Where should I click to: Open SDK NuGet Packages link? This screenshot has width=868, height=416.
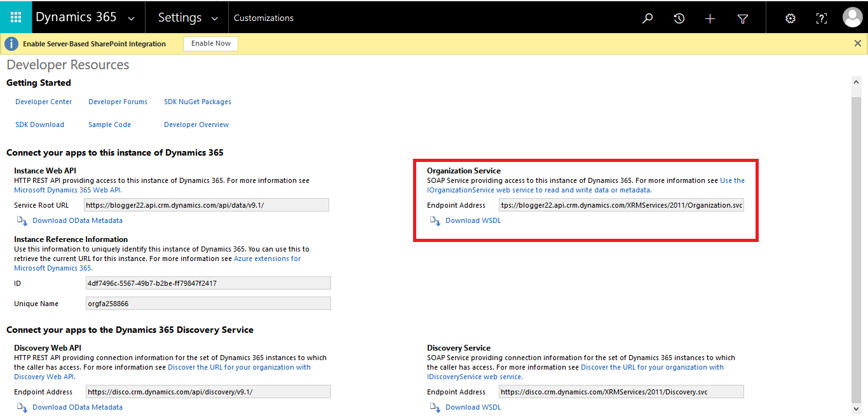(198, 102)
